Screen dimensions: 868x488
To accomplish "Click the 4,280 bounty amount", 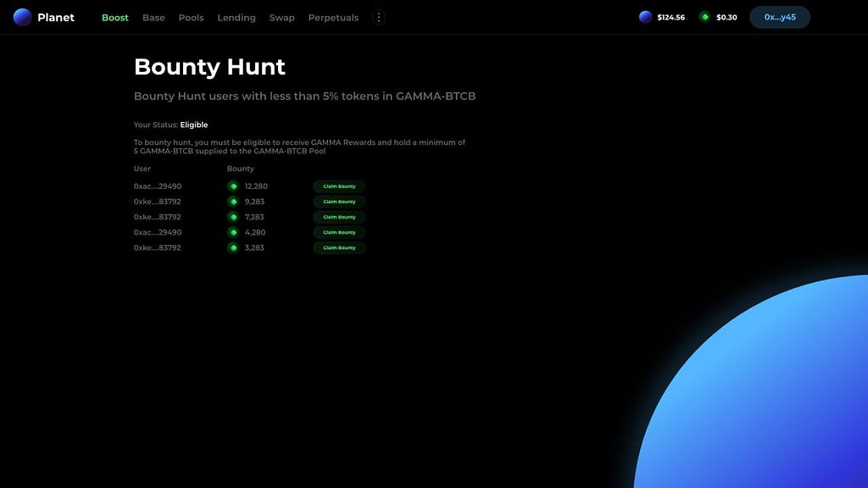I will click(255, 232).
